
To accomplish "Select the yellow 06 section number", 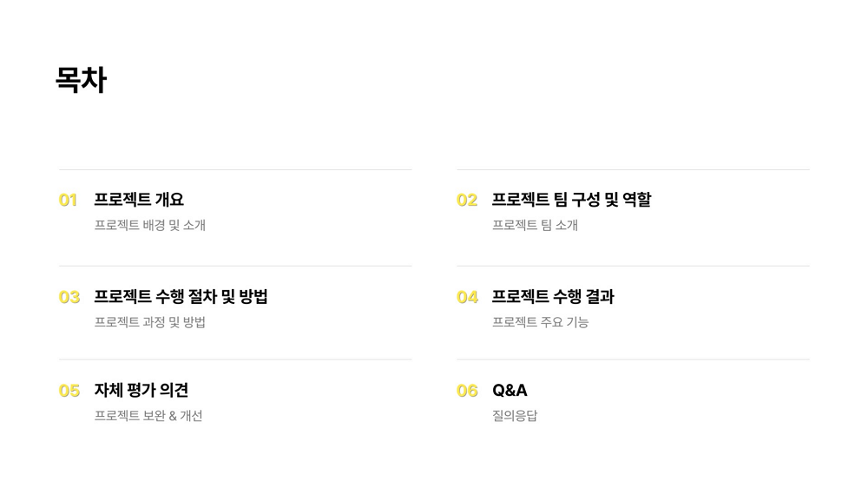I will point(467,391).
